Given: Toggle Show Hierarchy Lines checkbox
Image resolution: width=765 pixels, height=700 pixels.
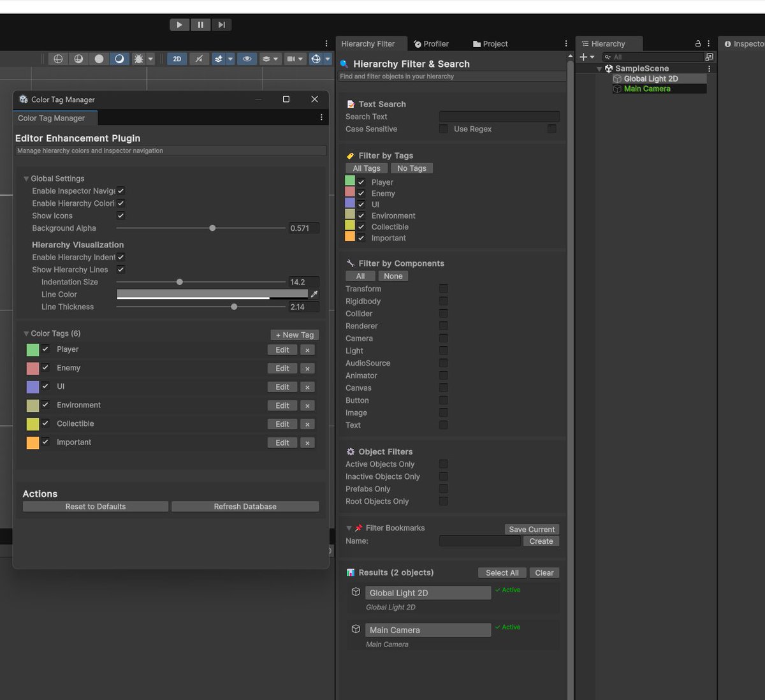Looking at the screenshot, I should click(x=120, y=270).
